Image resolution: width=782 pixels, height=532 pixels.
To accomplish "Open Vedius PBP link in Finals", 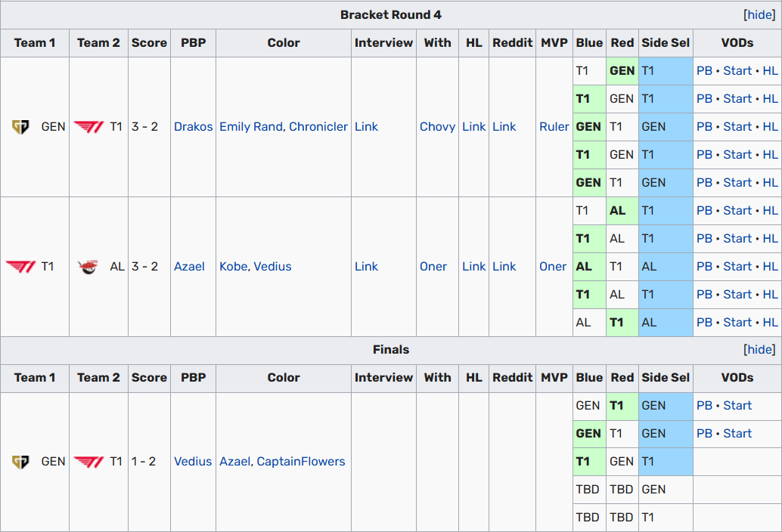I will 193,462.
